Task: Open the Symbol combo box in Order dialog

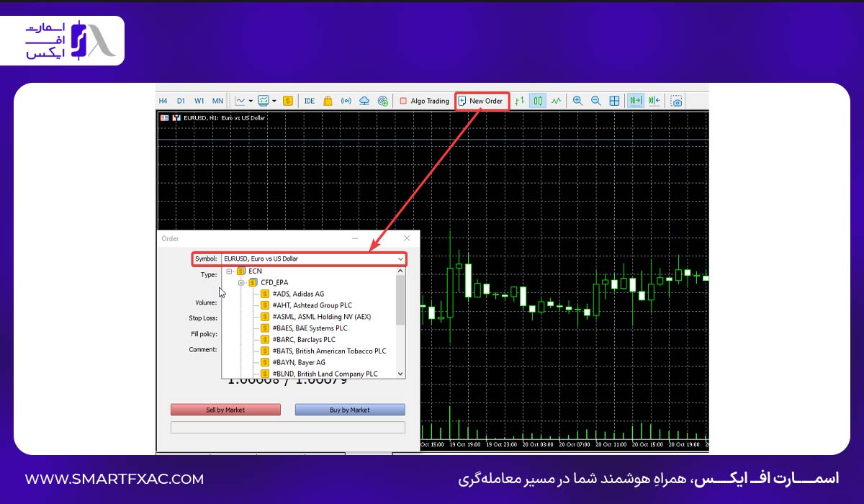Action: 314,258
